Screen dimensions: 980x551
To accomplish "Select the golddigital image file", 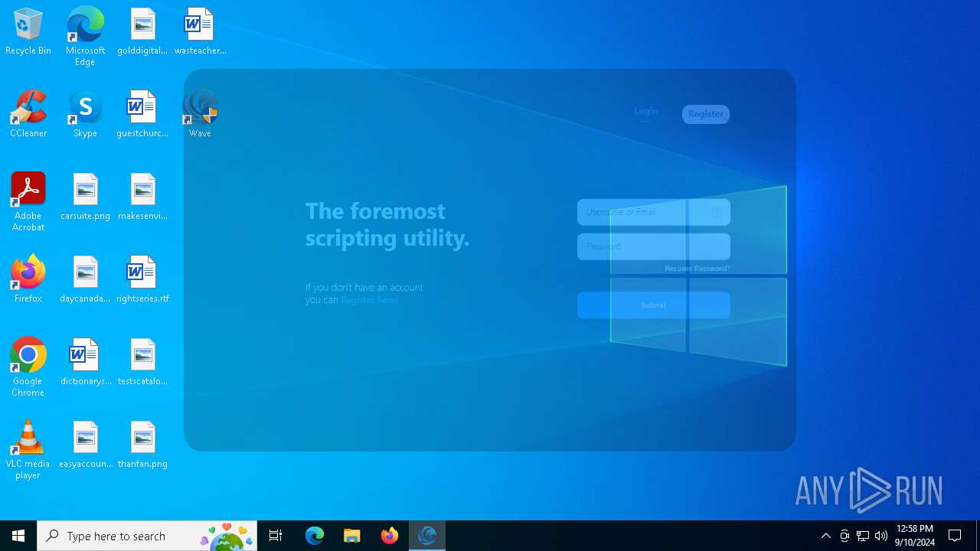I will pos(142,31).
